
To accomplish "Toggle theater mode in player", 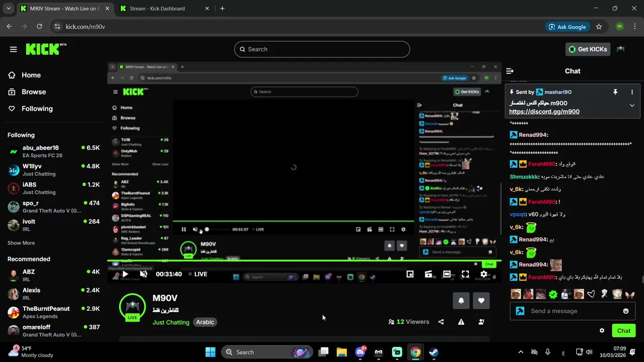I will click(447, 274).
